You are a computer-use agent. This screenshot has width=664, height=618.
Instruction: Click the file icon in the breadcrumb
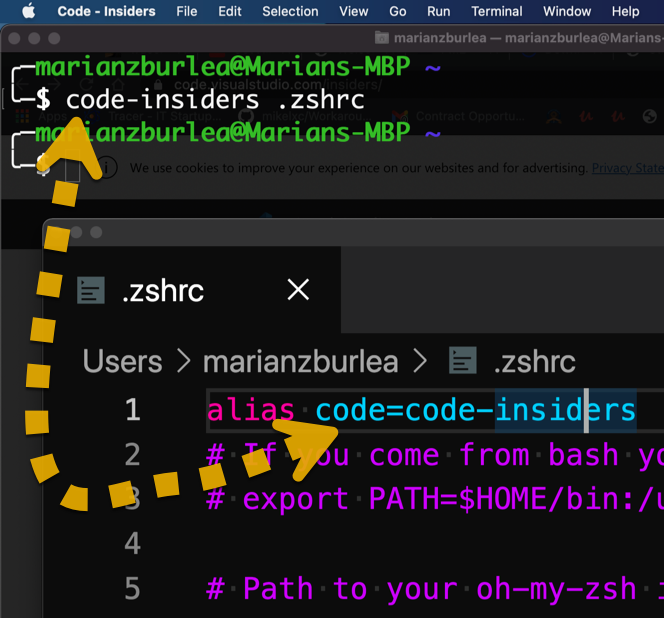tap(462, 360)
